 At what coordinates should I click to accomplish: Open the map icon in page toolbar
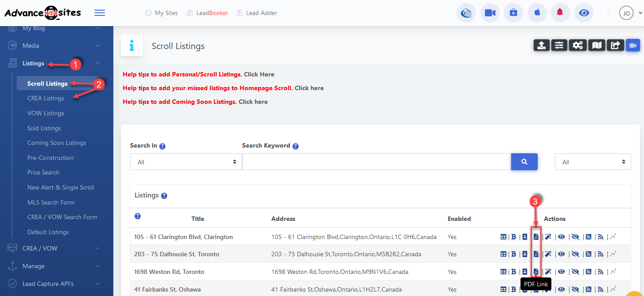point(597,45)
